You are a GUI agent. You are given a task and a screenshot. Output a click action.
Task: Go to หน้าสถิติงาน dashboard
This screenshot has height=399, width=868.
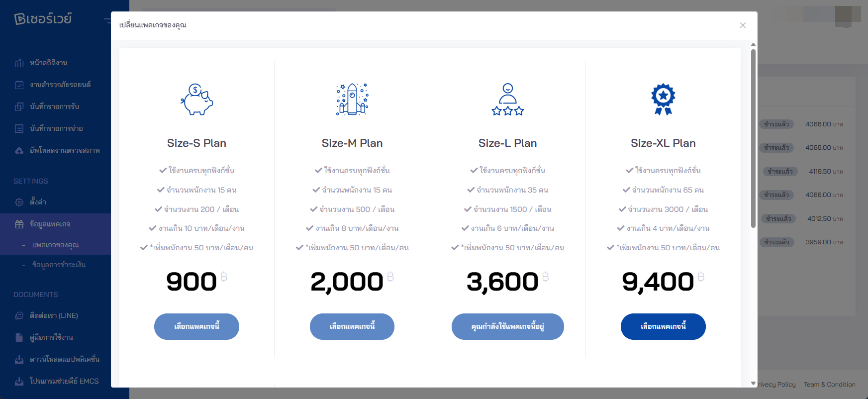[48, 63]
